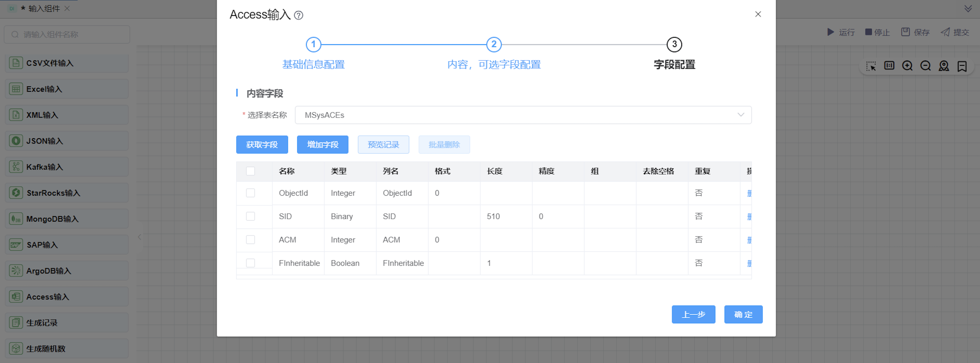The height and width of the screenshot is (363, 980).
Task: Click the 确定 confirm button
Action: click(743, 314)
